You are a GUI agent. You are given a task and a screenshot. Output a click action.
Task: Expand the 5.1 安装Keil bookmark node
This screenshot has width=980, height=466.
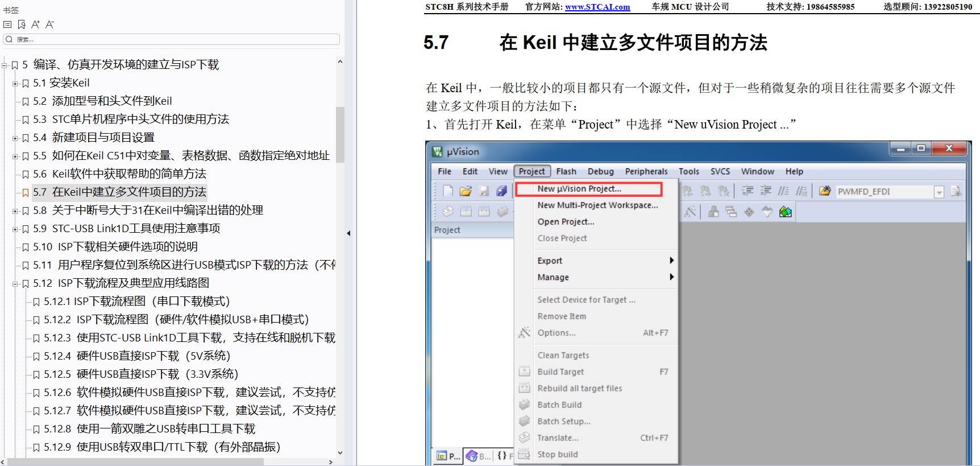(x=15, y=84)
